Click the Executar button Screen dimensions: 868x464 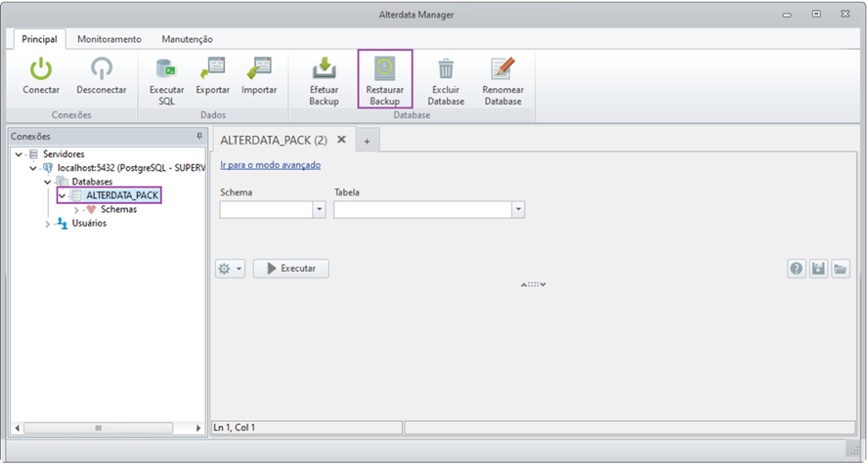291,269
